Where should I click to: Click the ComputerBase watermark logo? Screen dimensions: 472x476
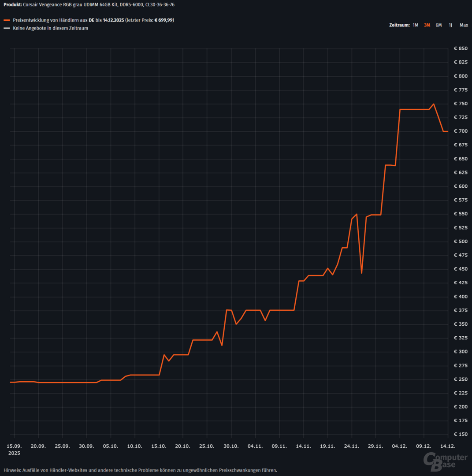pos(445,461)
